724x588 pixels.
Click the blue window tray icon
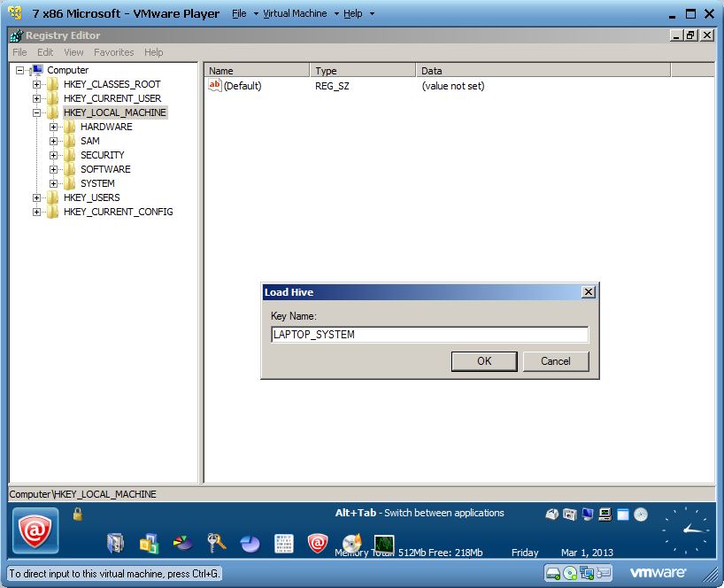[x=623, y=514]
